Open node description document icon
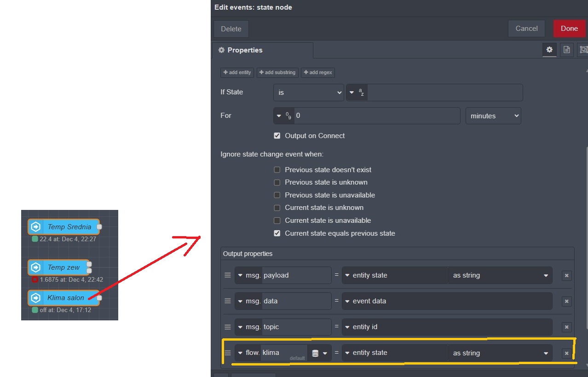The width and height of the screenshot is (588, 377). (566, 50)
